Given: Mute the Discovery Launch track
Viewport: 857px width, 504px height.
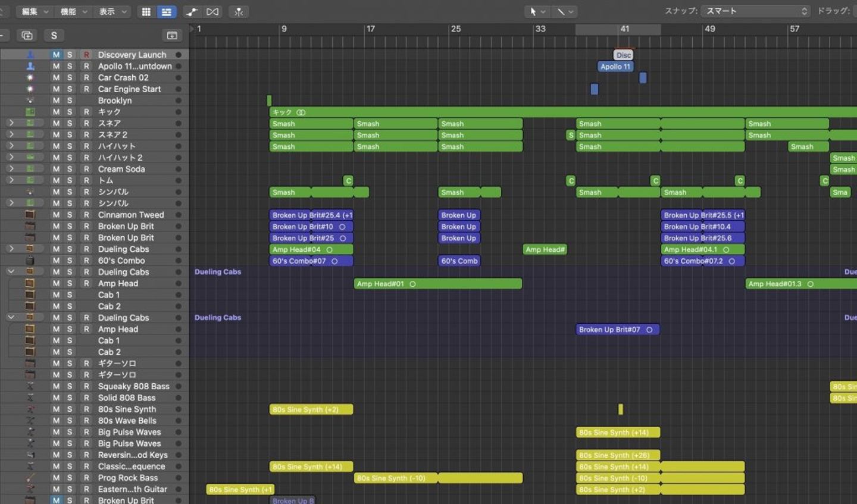Looking at the screenshot, I should 56,55.
